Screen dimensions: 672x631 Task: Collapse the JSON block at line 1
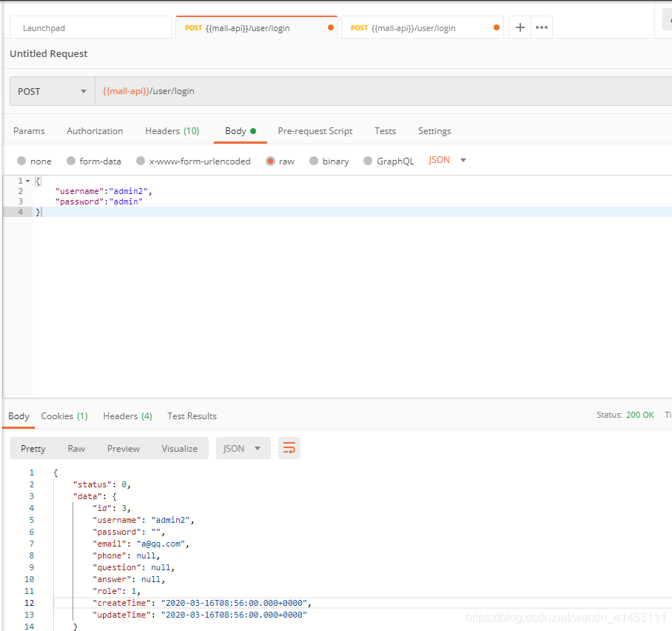[28, 181]
